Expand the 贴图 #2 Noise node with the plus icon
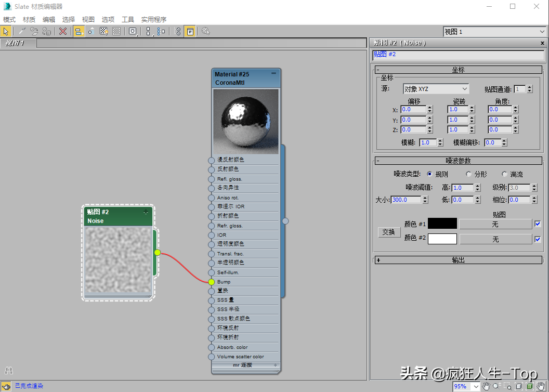The height and width of the screenshot is (392, 549). pyautogui.click(x=146, y=212)
